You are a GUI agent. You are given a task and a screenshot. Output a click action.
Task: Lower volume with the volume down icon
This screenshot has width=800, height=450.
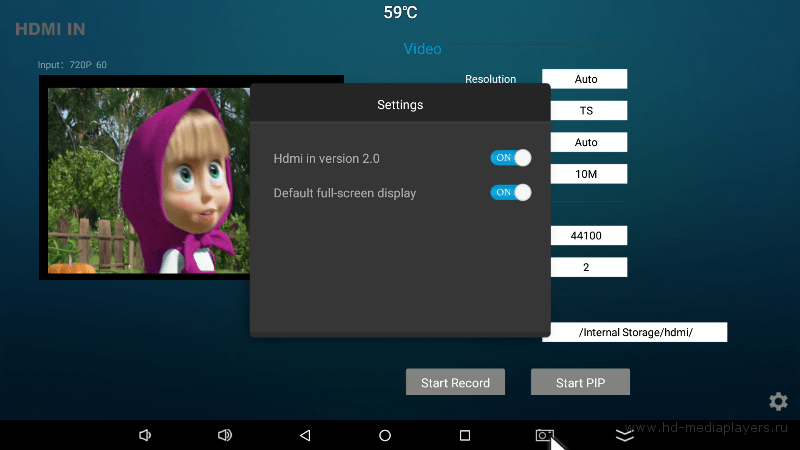(x=145, y=435)
